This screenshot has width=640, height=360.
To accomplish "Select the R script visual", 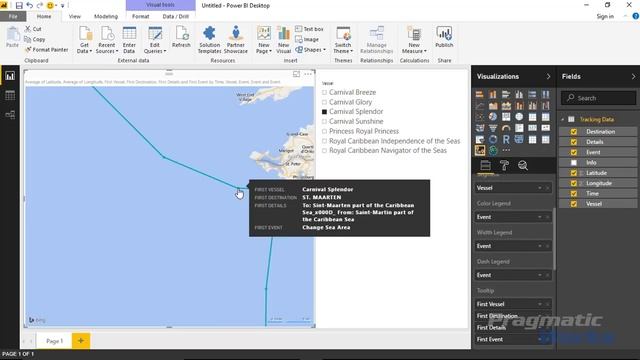I will click(x=506, y=139).
